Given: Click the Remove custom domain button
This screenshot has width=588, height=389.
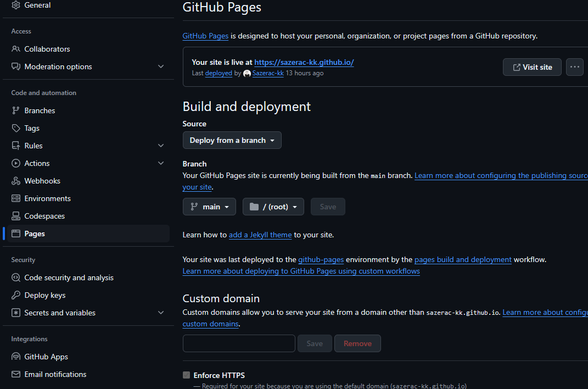Looking at the screenshot, I should (357, 343).
